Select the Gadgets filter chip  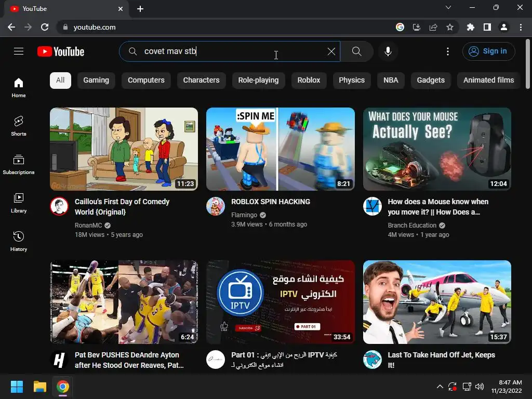431,81
